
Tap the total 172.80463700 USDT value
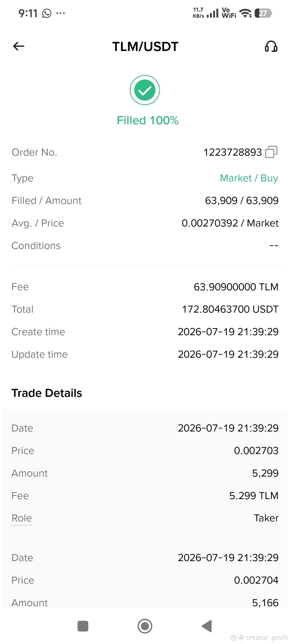[230, 309]
